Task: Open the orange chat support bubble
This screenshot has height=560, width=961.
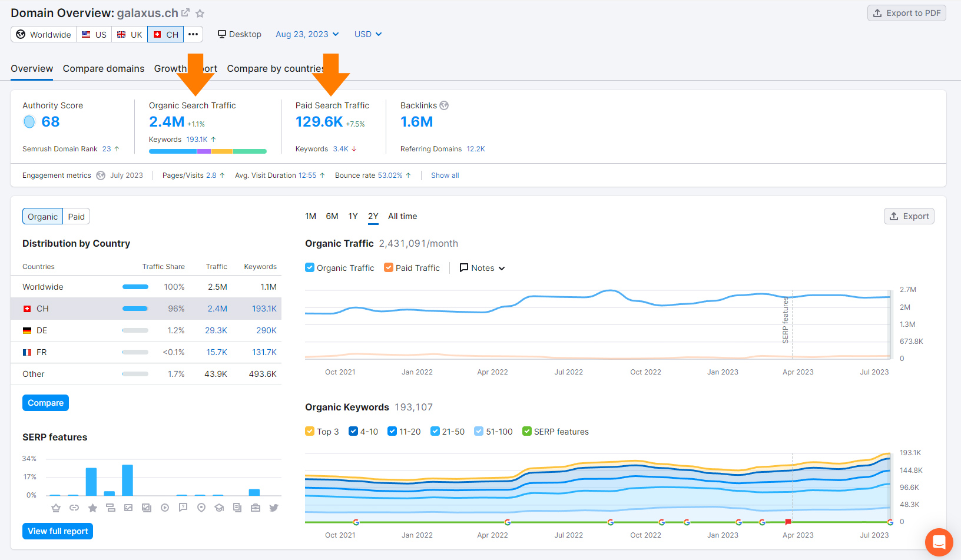Action: [939, 542]
